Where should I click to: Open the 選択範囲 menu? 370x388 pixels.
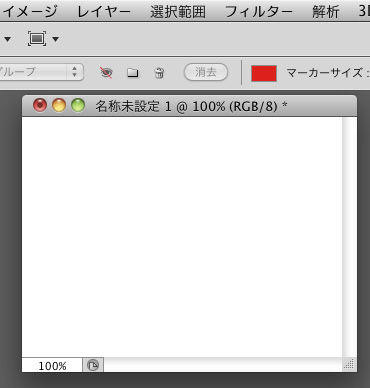pyautogui.click(x=178, y=12)
